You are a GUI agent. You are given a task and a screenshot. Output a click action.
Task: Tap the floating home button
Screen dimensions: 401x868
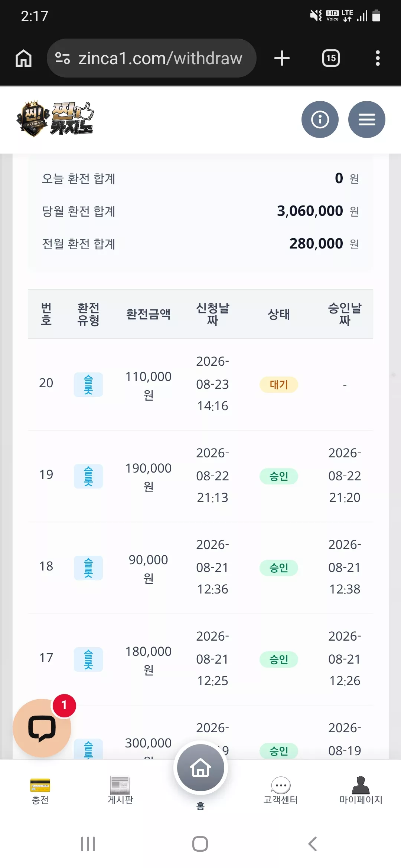point(200,767)
